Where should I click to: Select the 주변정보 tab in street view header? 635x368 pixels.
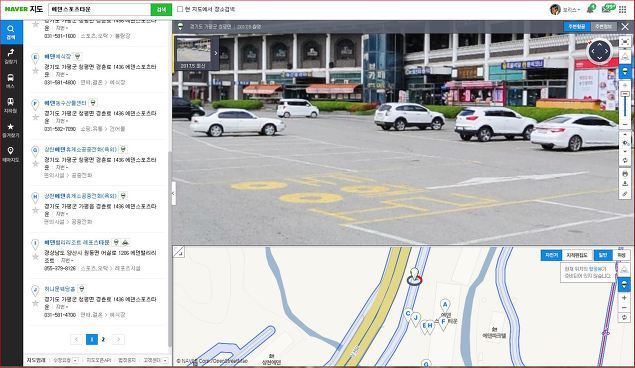click(x=603, y=27)
